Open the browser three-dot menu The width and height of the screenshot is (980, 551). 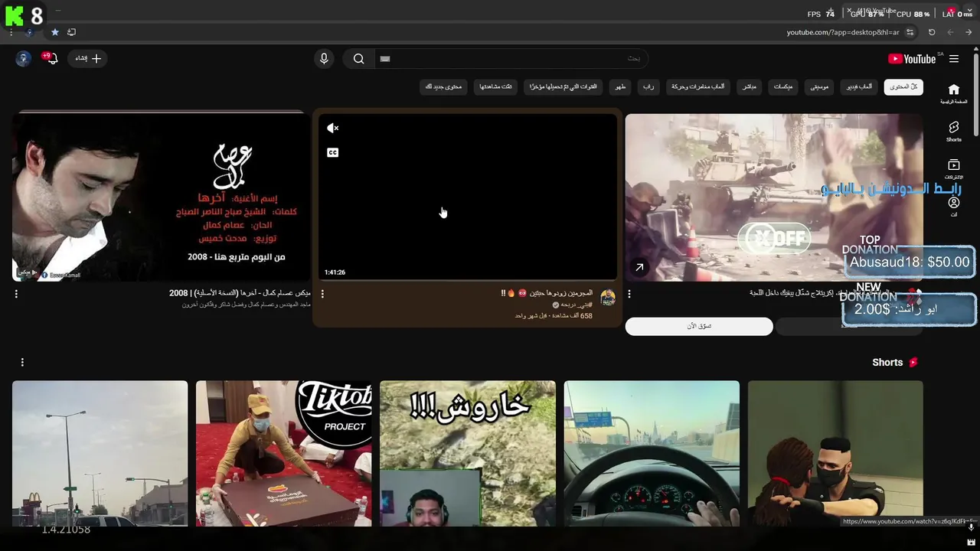point(11,32)
